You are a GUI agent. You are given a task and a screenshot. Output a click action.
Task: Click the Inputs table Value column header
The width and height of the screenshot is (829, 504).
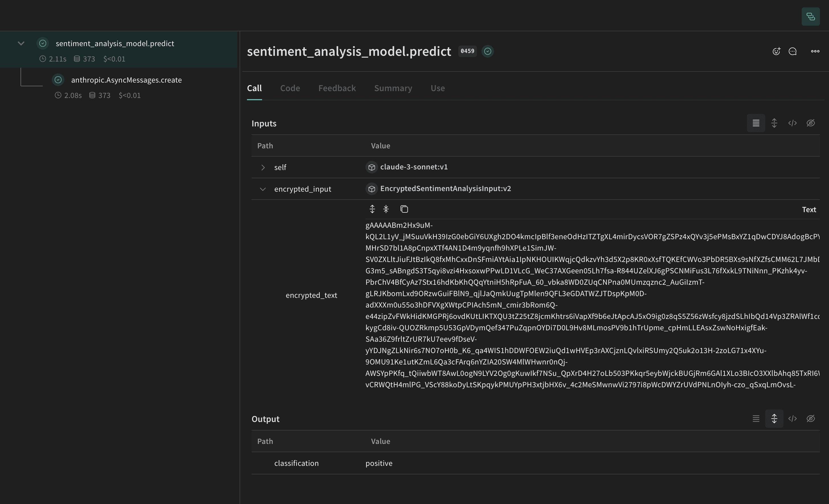click(x=381, y=146)
